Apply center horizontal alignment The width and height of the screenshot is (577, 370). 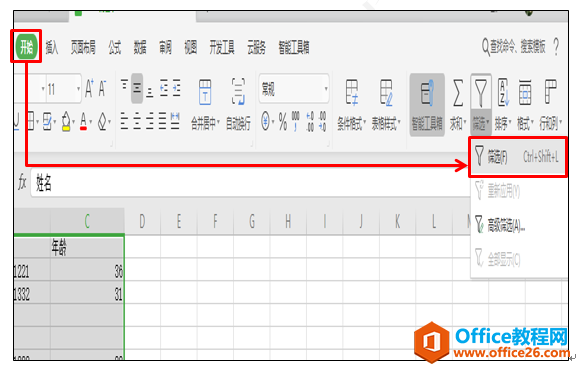coord(137,121)
